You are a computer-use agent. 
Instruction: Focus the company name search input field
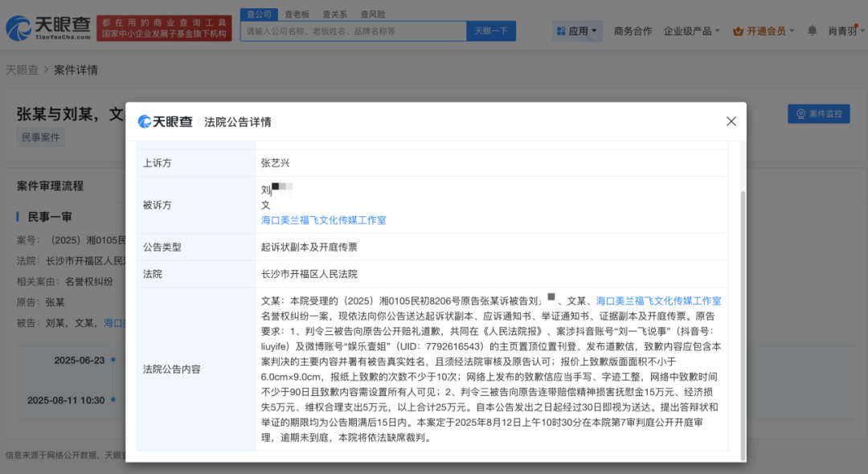(x=354, y=31)
